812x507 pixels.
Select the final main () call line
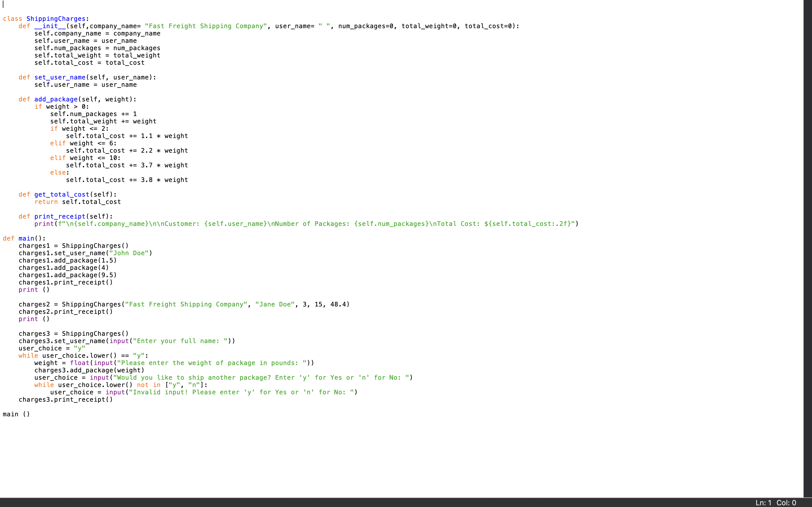[16, 414]
